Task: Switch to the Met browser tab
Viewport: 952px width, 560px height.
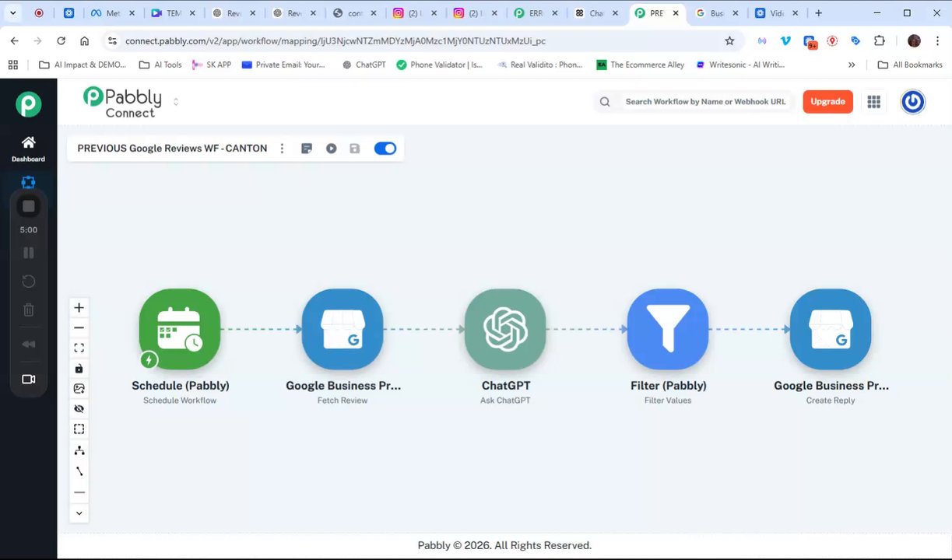Action: click(113, 13)
